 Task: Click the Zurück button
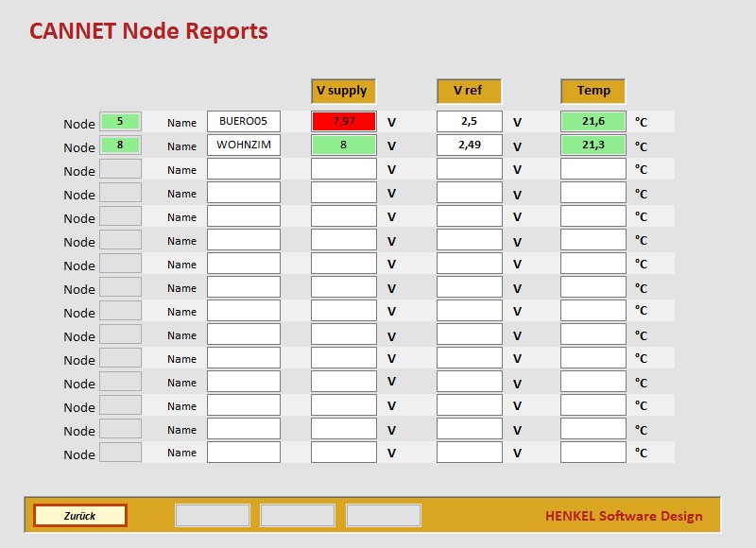click(x=80, y=515)
